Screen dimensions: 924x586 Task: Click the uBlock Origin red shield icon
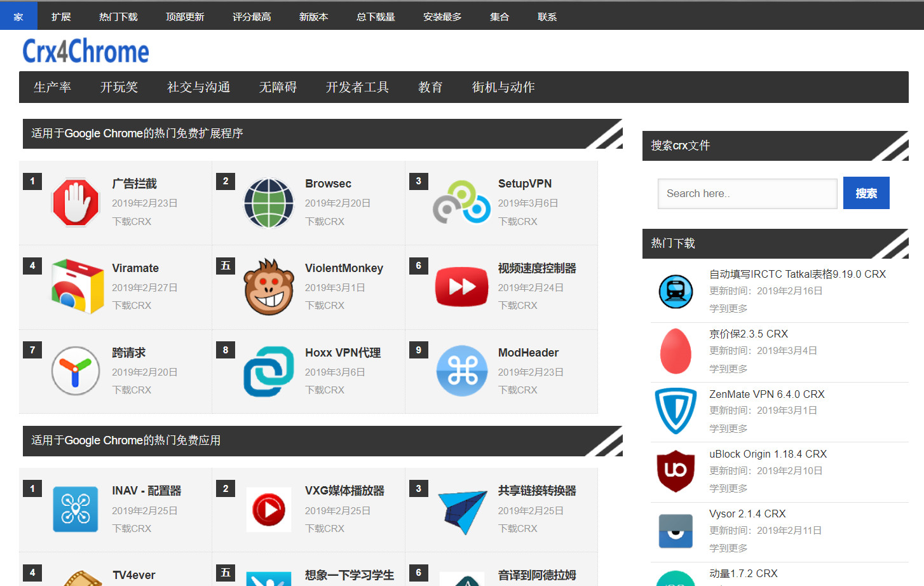[x=676, y=471]
